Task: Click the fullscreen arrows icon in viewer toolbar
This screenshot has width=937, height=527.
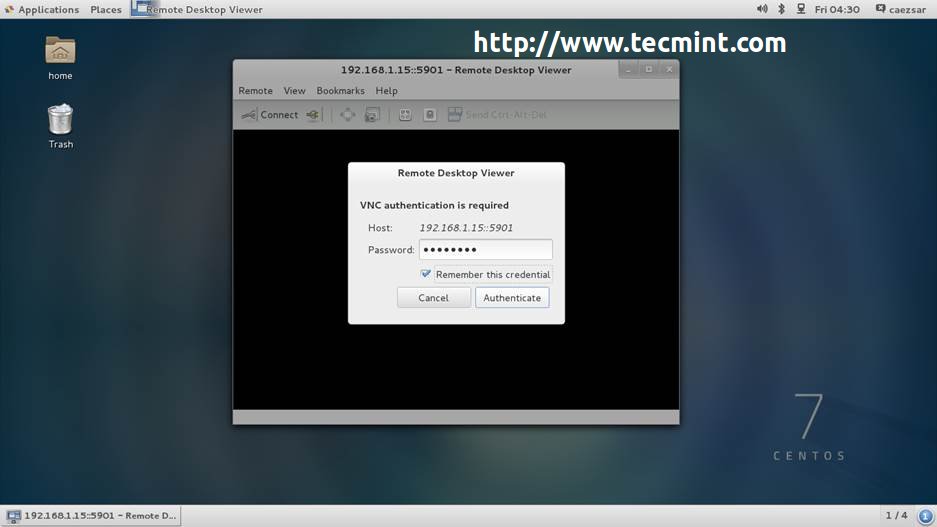Action: [x=347, y=115]
